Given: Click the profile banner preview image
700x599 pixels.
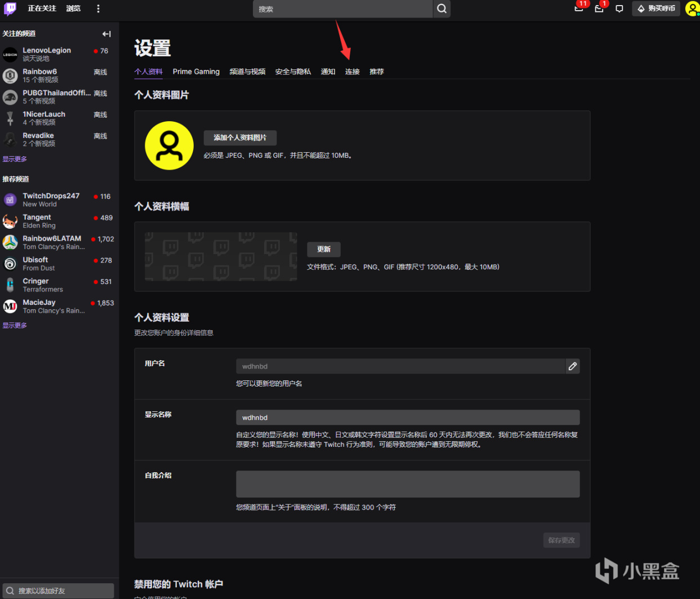Looking at the screenshot, I should point(221,256).
